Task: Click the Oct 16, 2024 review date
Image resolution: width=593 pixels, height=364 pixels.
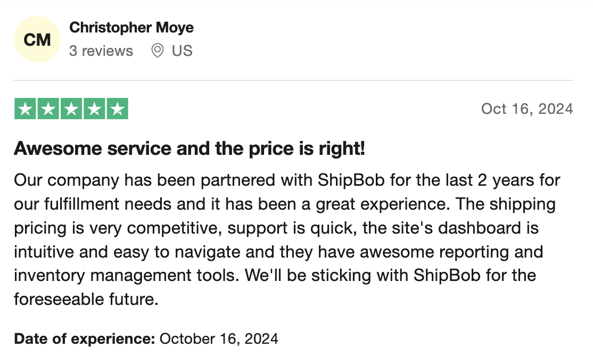Action: (527, 109)
